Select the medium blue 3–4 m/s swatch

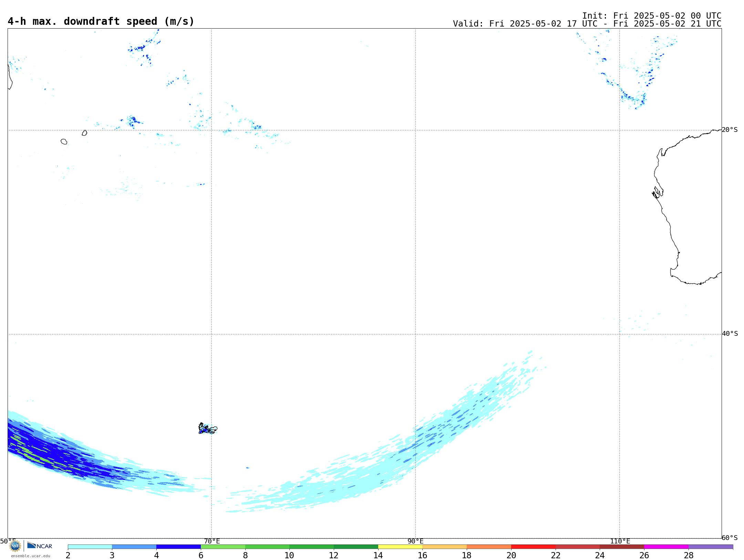coord(134,547)
